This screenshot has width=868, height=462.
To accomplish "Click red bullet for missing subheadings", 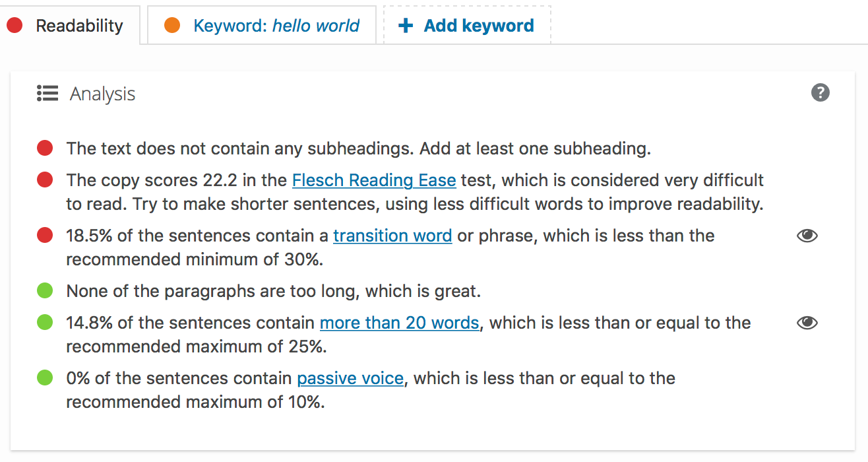I will click(45, 148).
